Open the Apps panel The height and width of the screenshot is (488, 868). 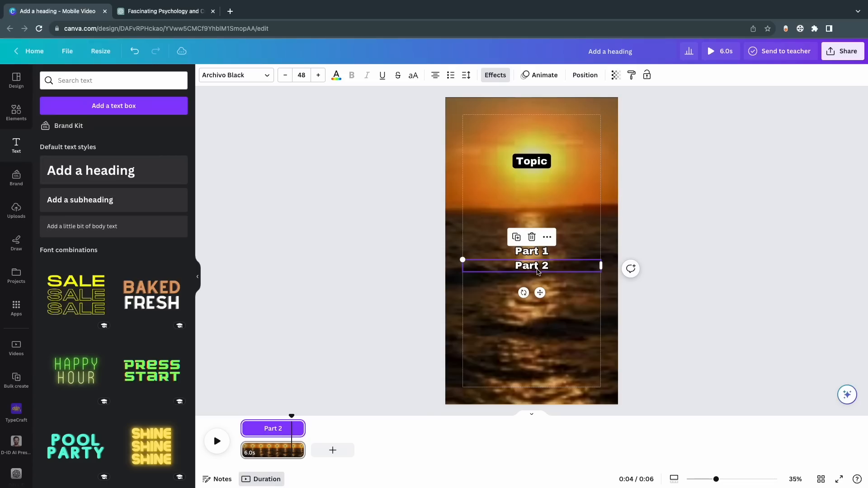16,308
